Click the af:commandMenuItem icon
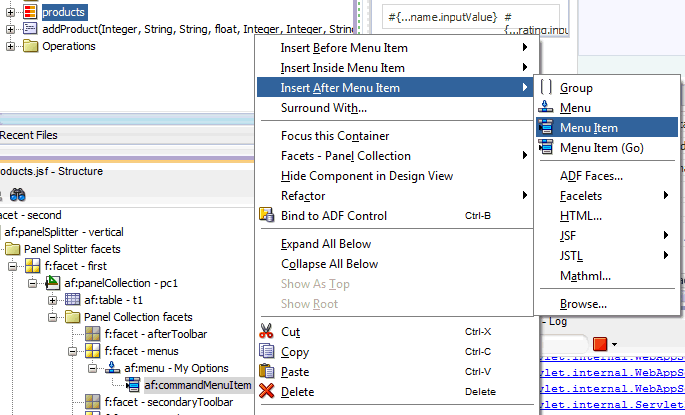Viewport: 685px width, 415px height. (132, 384)
